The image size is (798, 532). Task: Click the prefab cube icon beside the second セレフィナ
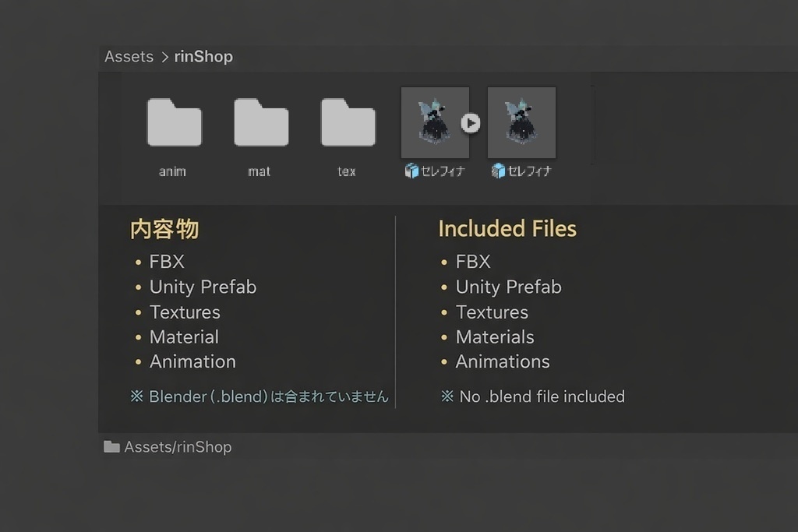[498, 171]
